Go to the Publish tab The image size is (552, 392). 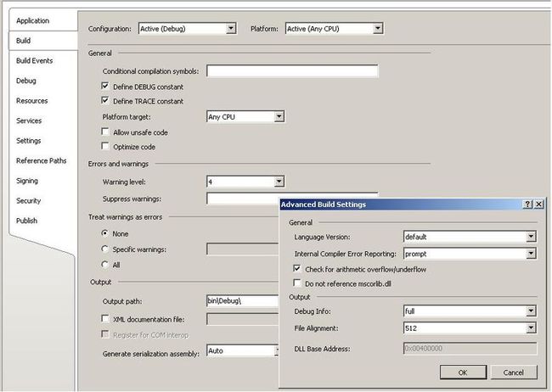27,221
